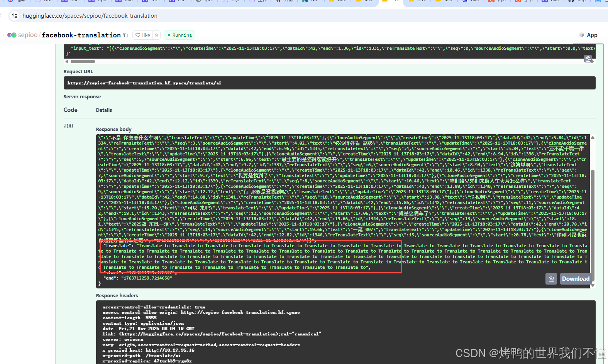Copy the curl command via clipboard icon
Screen dimensions: 608x364
point(588,59)
